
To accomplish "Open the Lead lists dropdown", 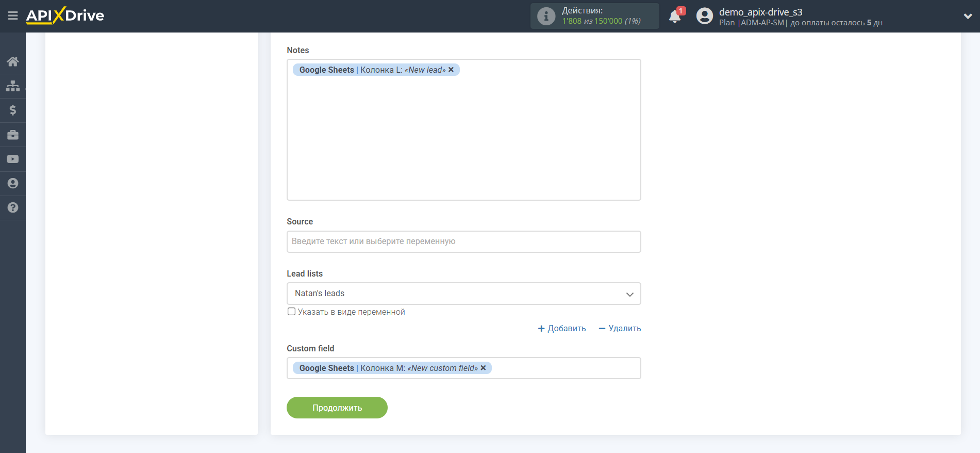I will coord(463,294).
